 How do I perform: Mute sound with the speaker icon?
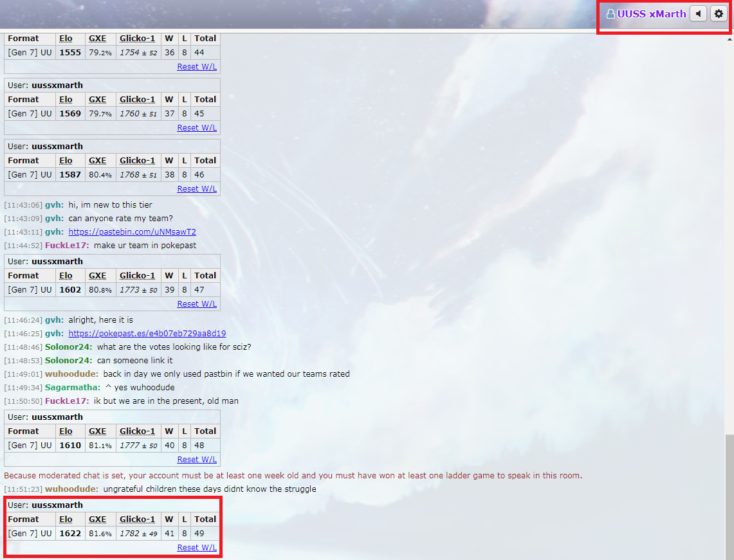pos(698,14)
